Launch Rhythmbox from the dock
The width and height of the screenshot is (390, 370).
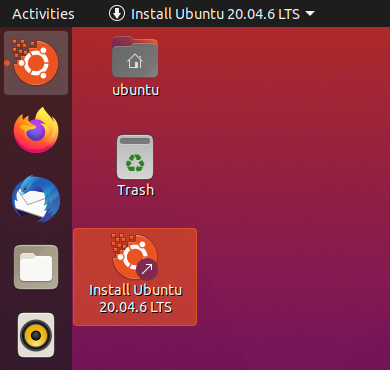(x=36, y=335)
